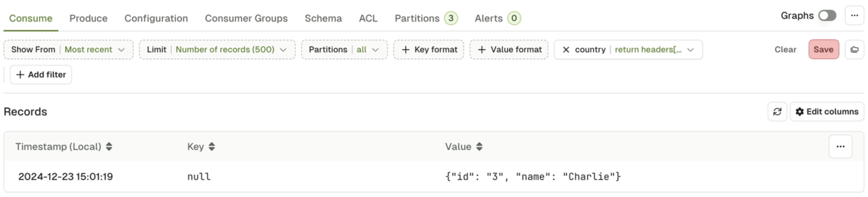868x197 pixels.
Task: Open the top-right more options menu
Action: (x=854, y=15)
